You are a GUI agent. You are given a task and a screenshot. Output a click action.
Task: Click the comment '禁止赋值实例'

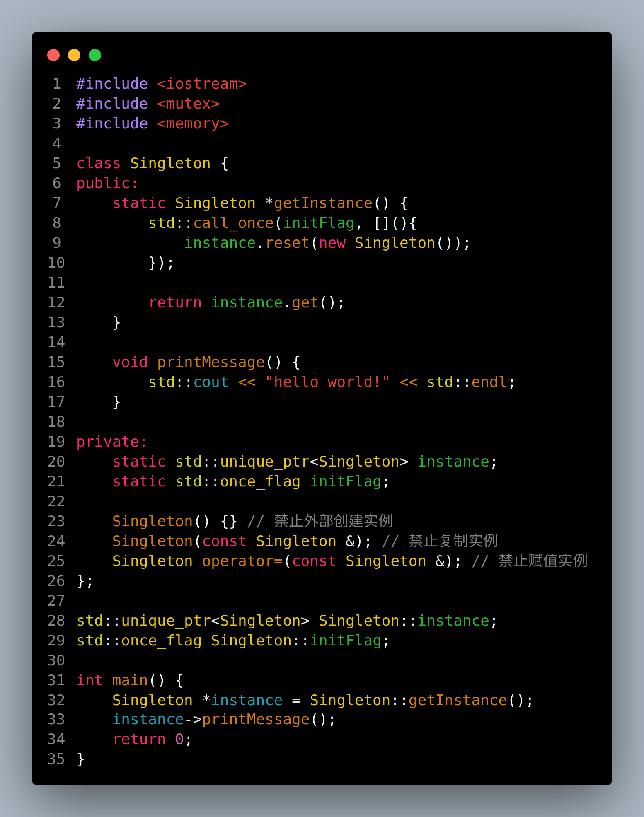pyautogui.click(x=543, y=561)
